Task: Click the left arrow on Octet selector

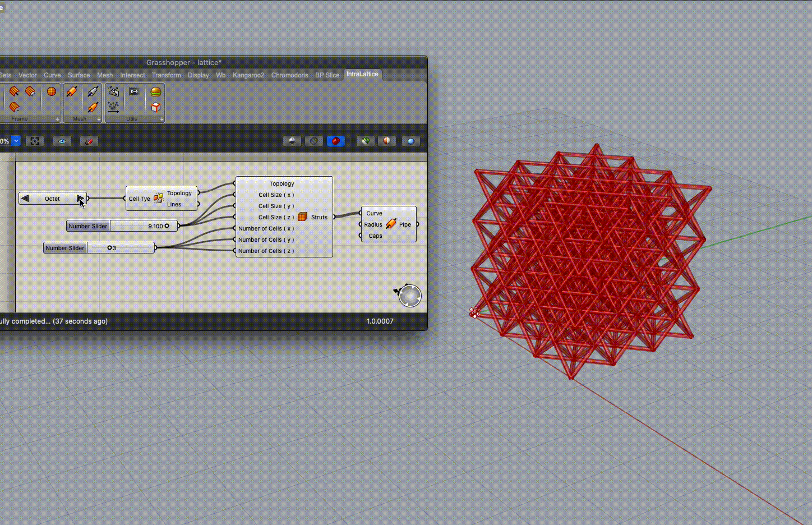Action: (25, 199)
